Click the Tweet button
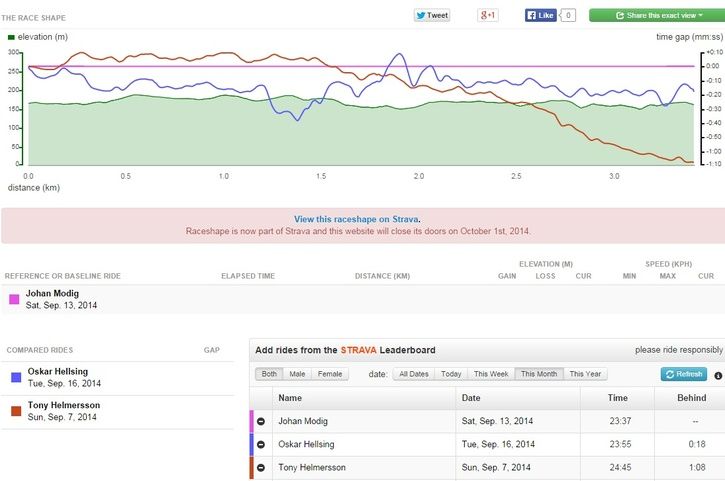Viewport: 725px width, 481px height. [432, 15]
